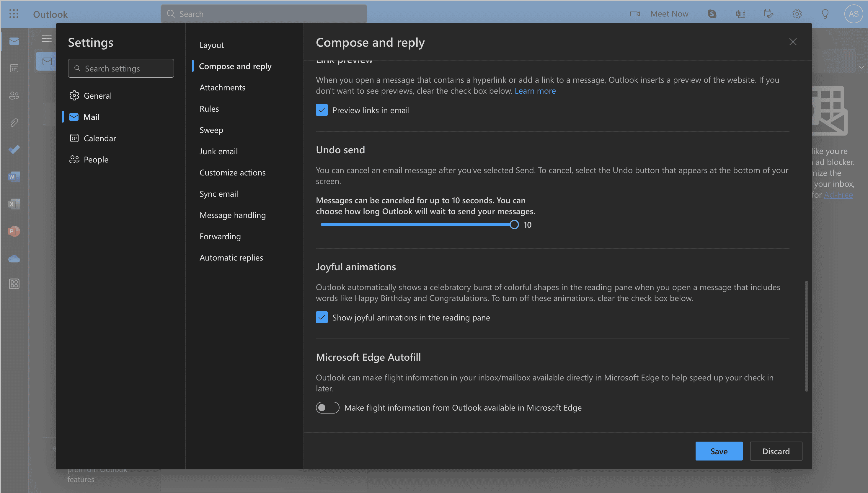Open the app launcher grid menu

(14, 14)
